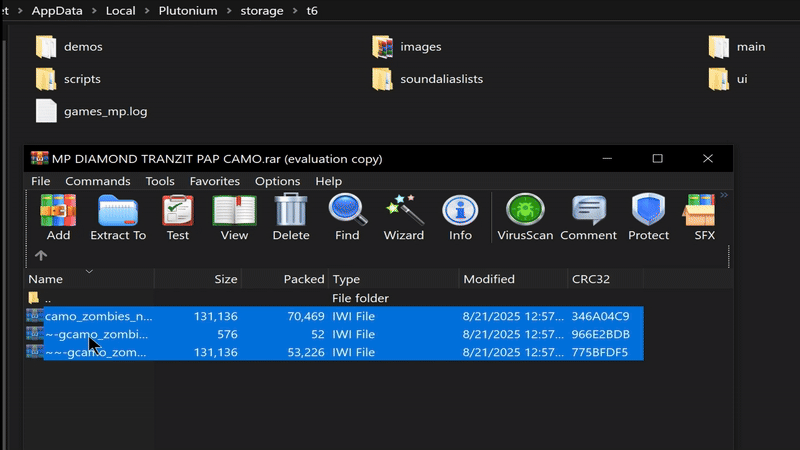Minimize the WinRAR window
Screen dimensions: 800x450
point(607,159)
